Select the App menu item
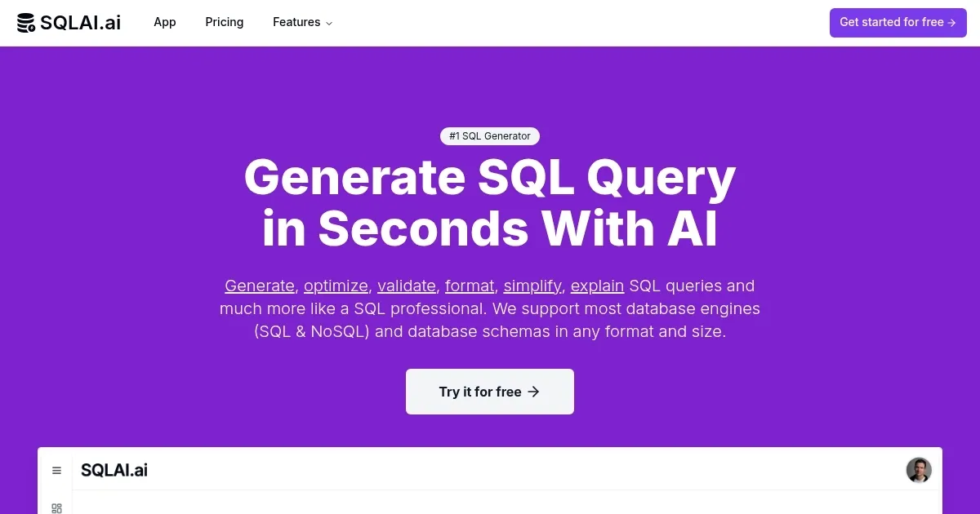Screen dimensions: 980x514 164,22
